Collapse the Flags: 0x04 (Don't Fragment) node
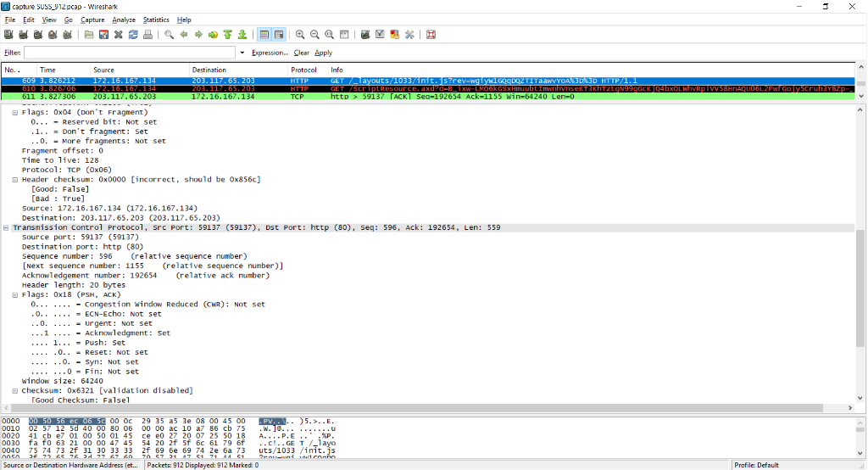Image resolution: width=868 pixels, height=470 pixels. tap(15, 113)
